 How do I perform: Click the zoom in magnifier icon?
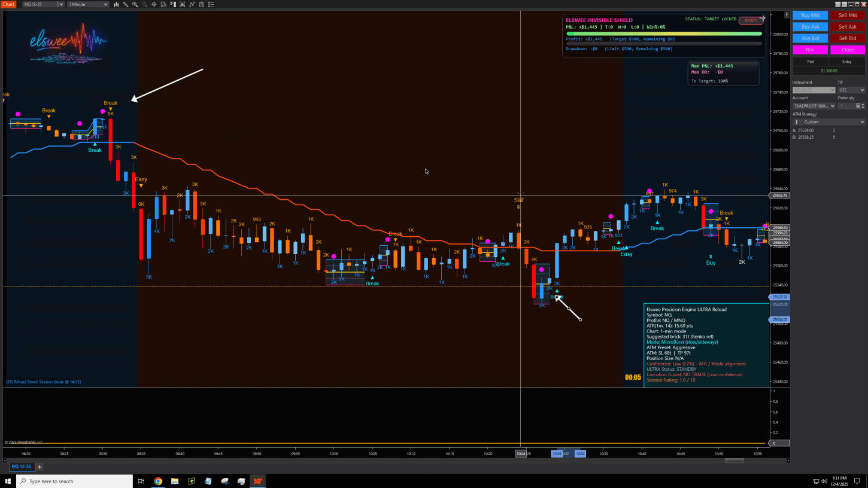pos(135,4)
